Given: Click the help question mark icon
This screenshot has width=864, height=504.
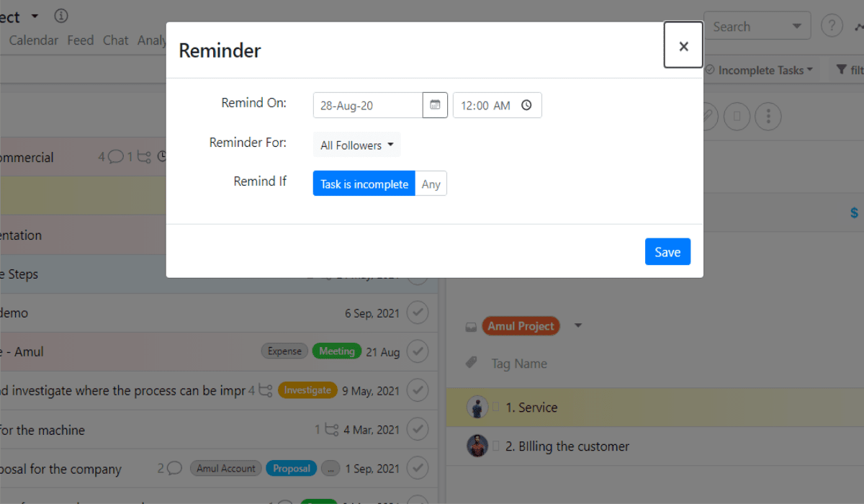Looking at the screenshot, I should [832, 24].
